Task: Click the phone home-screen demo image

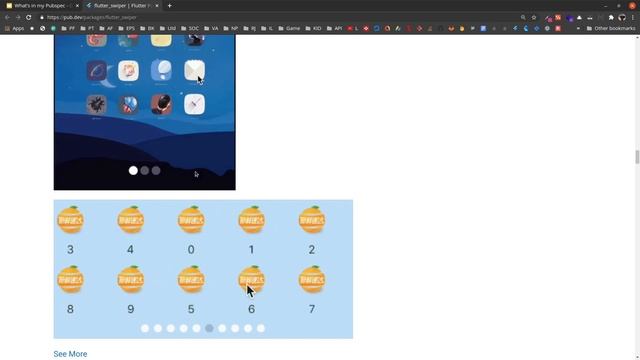Action: point(144,112)
